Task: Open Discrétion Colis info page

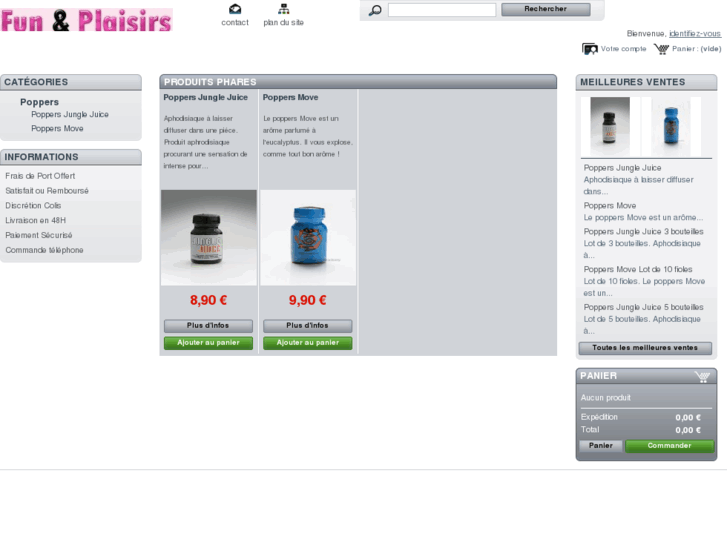Action: pyautogui.click(x=33, y=205)
